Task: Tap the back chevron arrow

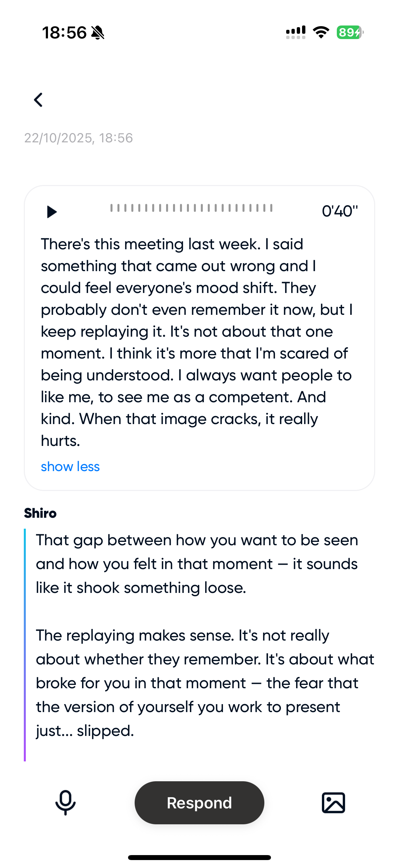Action: [38, 100]
